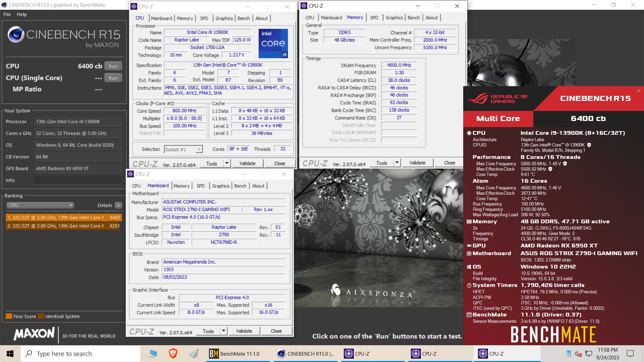Select the second ranking entry scoring 6251

point(63,226)
